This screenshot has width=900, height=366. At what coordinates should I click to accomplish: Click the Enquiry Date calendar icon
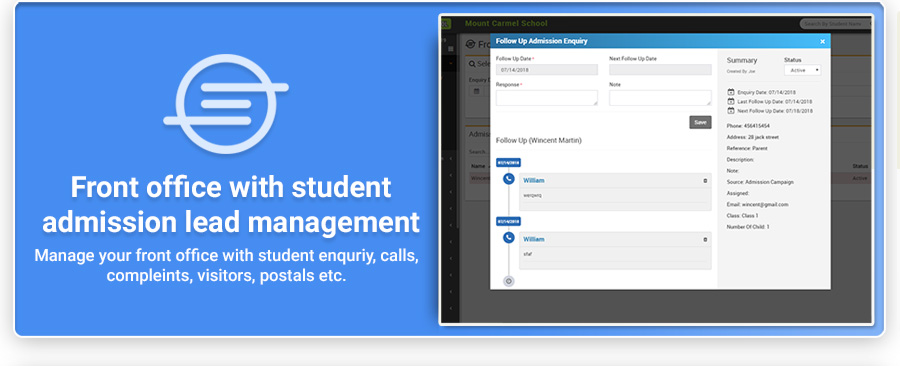[731, 92]
